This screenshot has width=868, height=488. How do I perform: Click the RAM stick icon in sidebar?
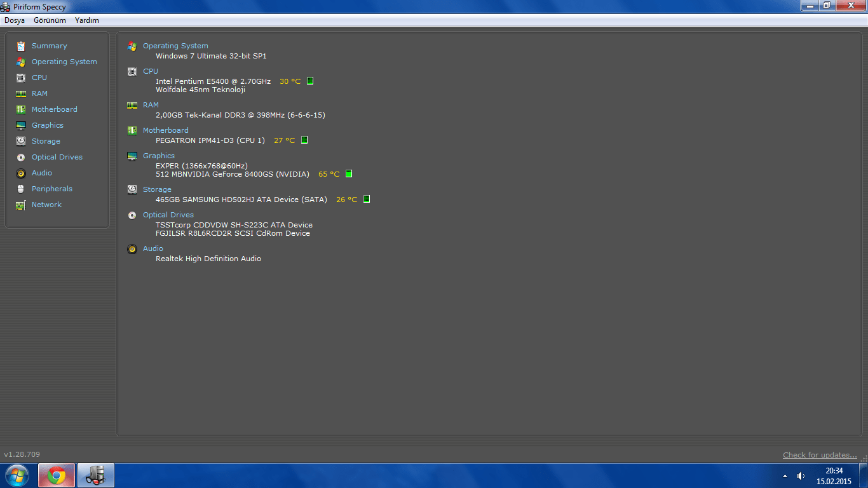(x=21, y=93)
